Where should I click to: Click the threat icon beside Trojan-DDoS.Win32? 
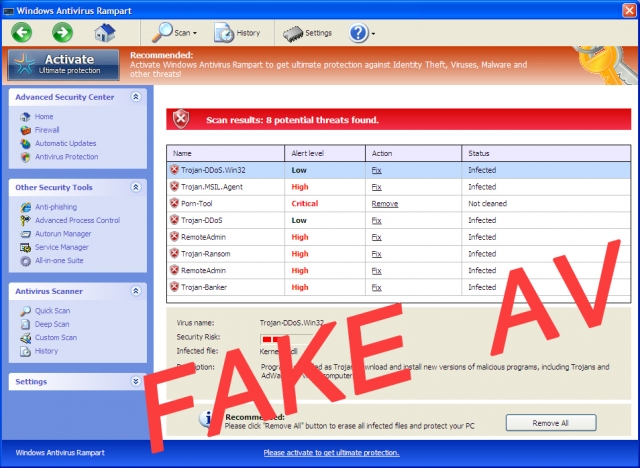point(175,170)
